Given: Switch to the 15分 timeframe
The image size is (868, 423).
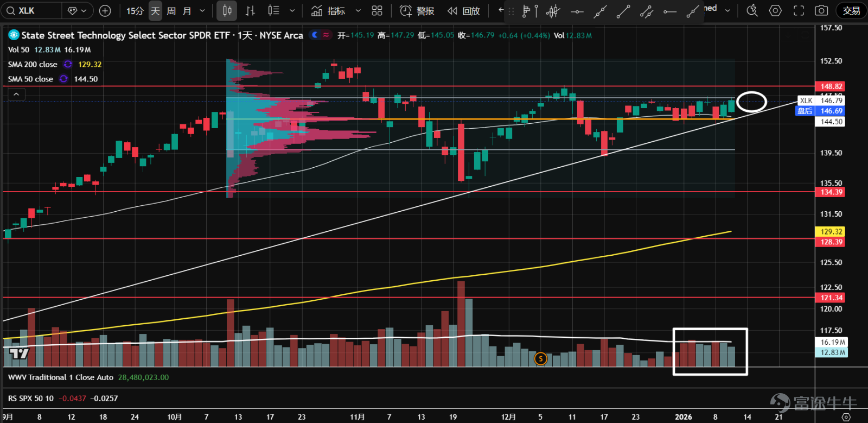Looking at the screenshot, I should (x=135, y=11).
